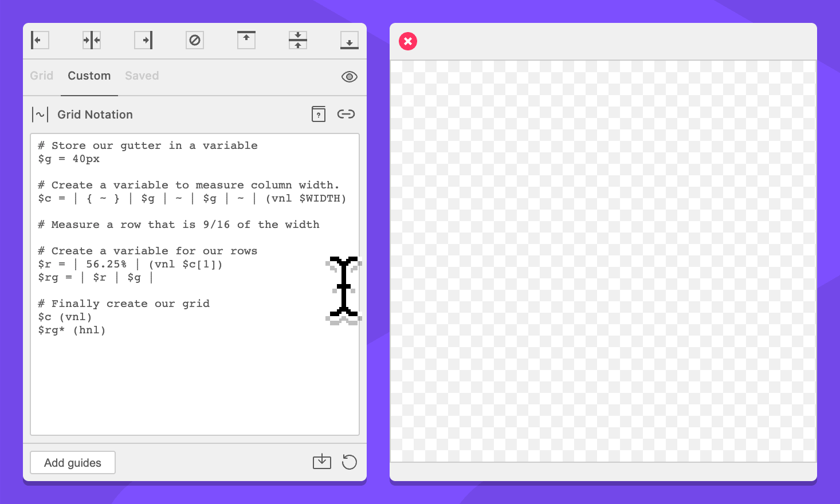Clear all guides with the circle-slash icon
The width and height of the screenshot is (840, 504).
(x=195, y=40)
